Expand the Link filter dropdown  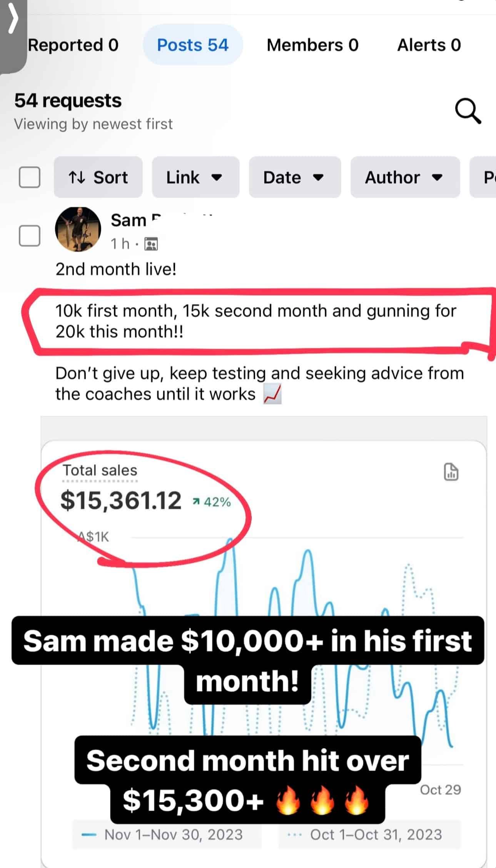click(195, 177)
